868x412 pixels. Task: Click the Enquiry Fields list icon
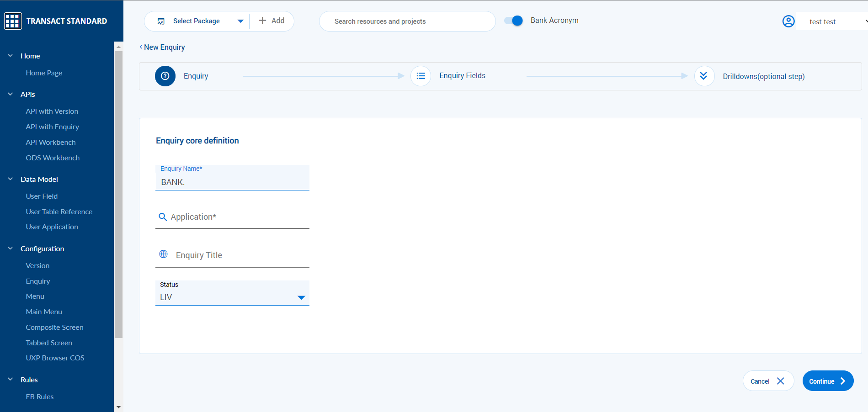tap(421, 76)
